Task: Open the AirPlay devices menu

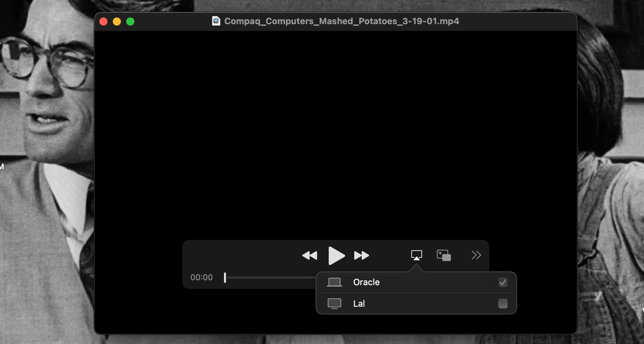Action: click(x=416, y=255)
